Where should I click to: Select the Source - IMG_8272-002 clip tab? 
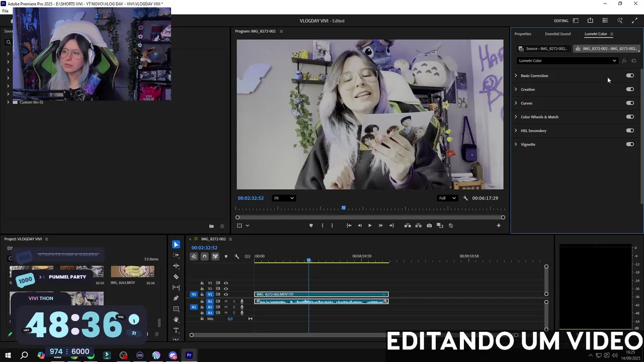click(x=543, y=49)
